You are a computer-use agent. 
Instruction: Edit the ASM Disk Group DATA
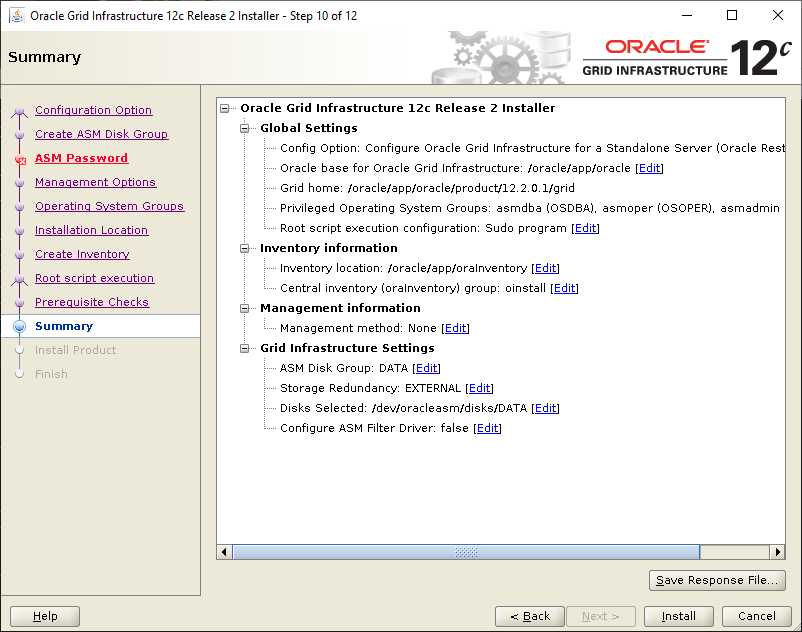click(x=426, y=368)
